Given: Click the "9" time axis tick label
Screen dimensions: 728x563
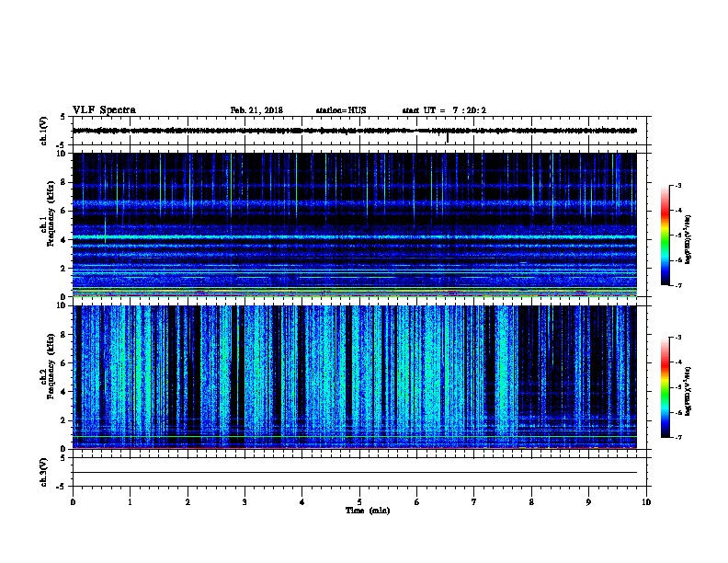Looking at the screenshot, I should [588, 502].
